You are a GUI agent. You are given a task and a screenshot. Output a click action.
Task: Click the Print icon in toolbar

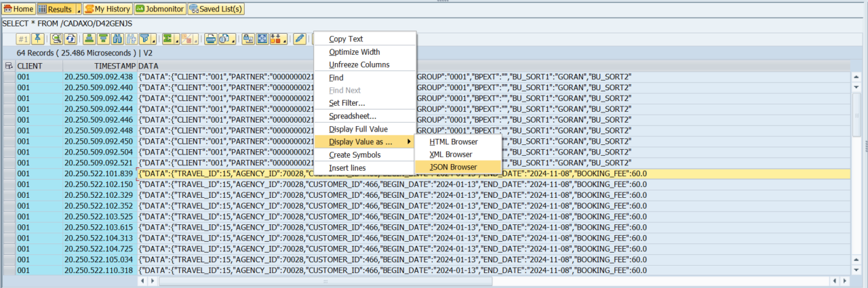pyautogui.click(x=211, y=39)
